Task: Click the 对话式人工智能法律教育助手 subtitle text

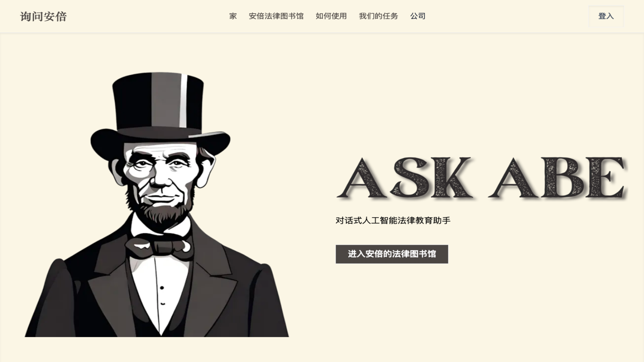Action: 393,220
